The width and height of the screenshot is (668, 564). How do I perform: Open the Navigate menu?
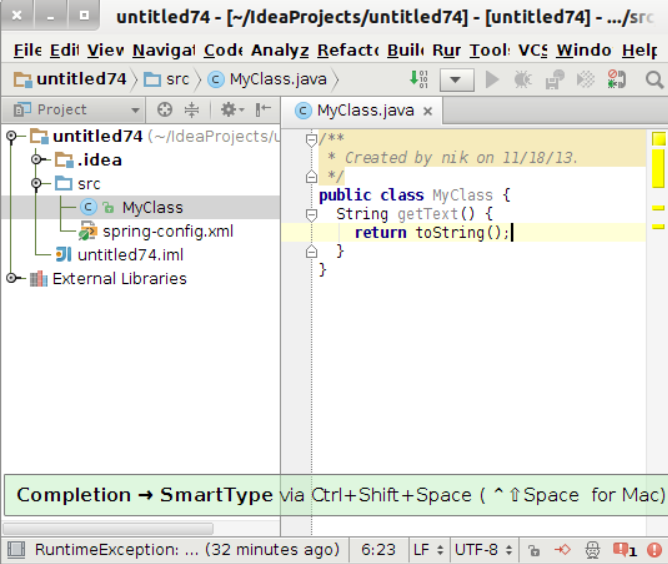tap(164, 50)
